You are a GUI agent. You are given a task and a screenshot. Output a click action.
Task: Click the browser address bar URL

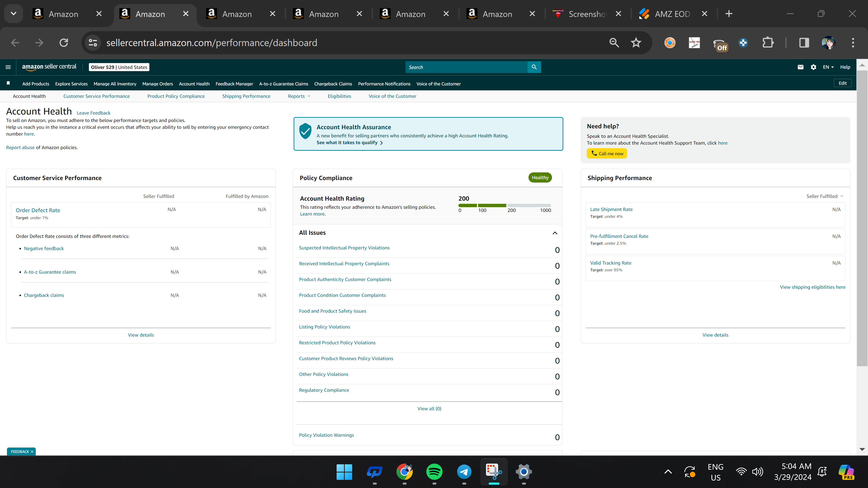click(x=212, y=43)
